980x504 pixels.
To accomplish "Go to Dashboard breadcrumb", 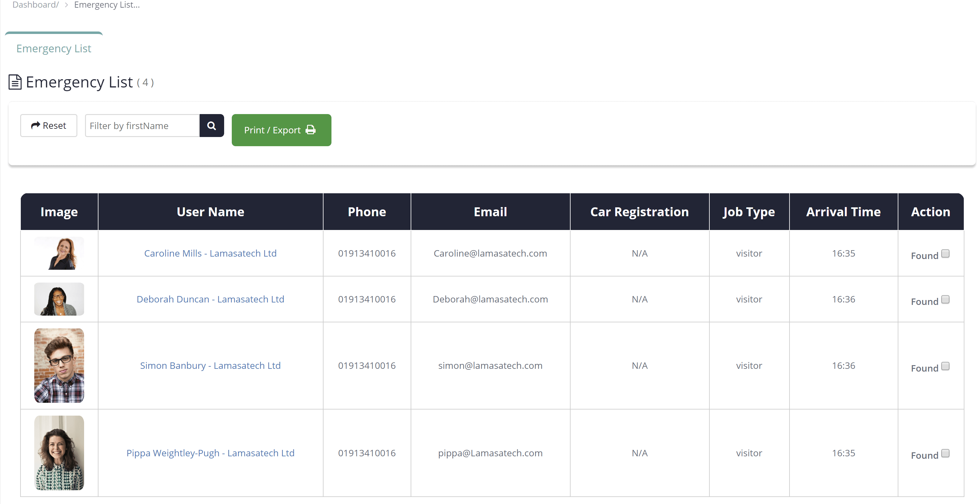I will coord(35,5).
